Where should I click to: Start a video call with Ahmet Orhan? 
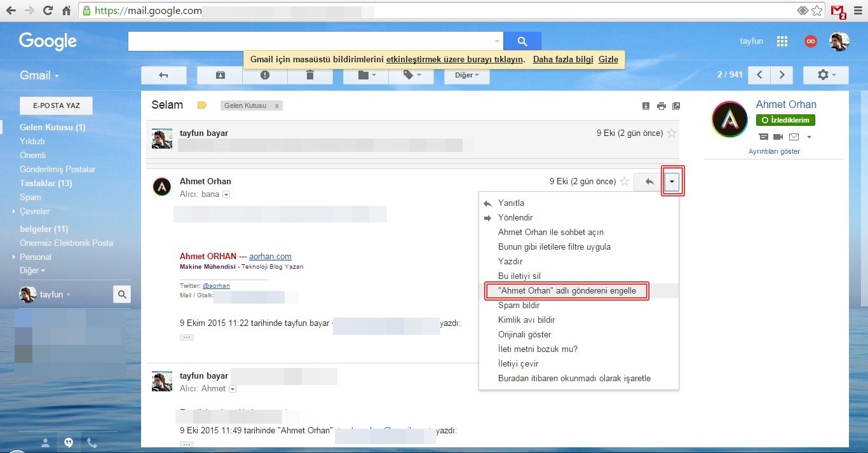[x=778, y=137]
